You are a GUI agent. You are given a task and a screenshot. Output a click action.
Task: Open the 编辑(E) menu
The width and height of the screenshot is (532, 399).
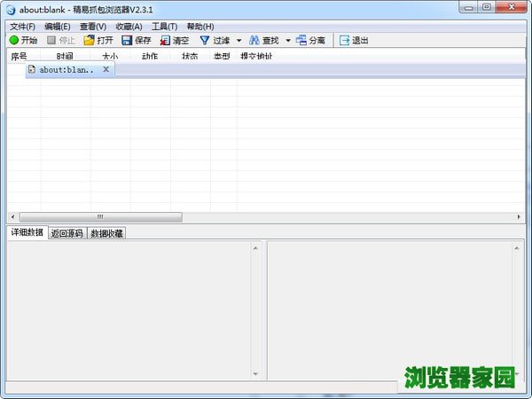click(x=58, y=27)
